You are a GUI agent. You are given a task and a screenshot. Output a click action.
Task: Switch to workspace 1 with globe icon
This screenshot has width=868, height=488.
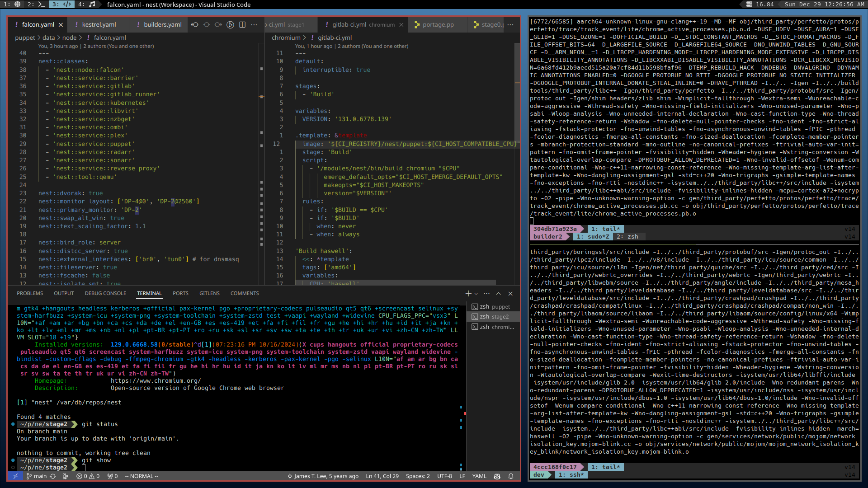[x=13, y=5]
